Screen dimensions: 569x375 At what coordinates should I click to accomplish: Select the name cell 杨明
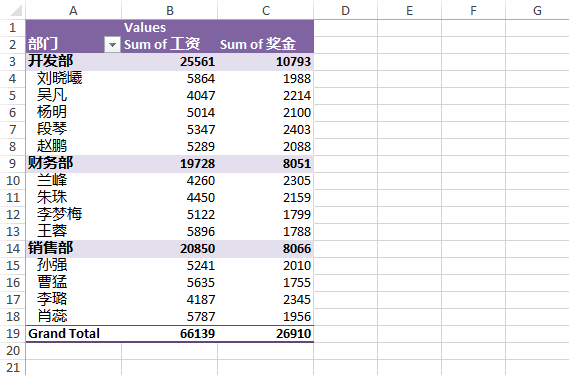pyautogui.click(x=52, y=112)
